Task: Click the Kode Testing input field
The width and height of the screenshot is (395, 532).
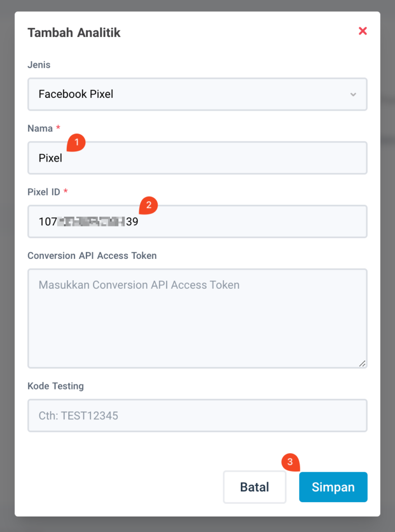Action: (x=197, y=415)
